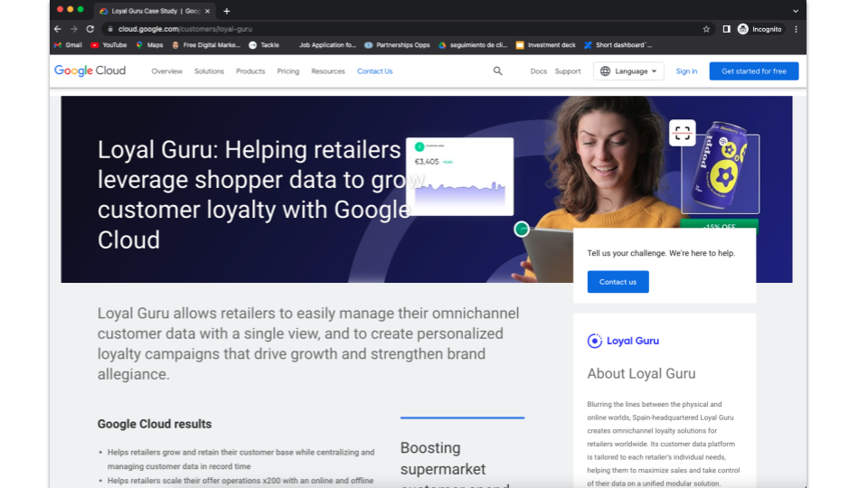Bookmark this page with the star icon
The height and width of the screenshot is (488, 868).
706,29
